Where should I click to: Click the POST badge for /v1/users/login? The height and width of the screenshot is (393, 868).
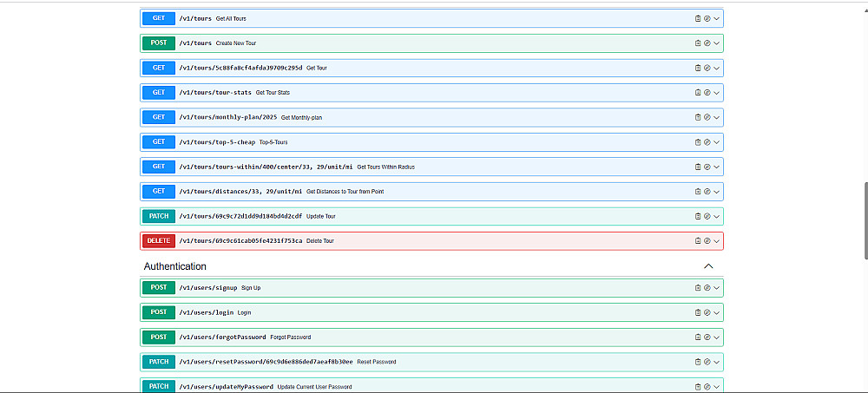point(159,312)
